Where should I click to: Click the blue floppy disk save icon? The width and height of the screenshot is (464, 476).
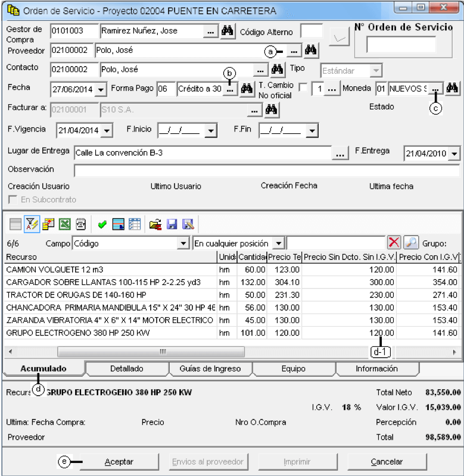coord(172,225)
